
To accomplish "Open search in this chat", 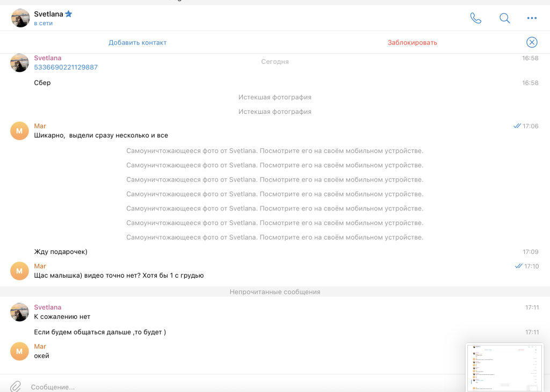I will pos(504,18).
